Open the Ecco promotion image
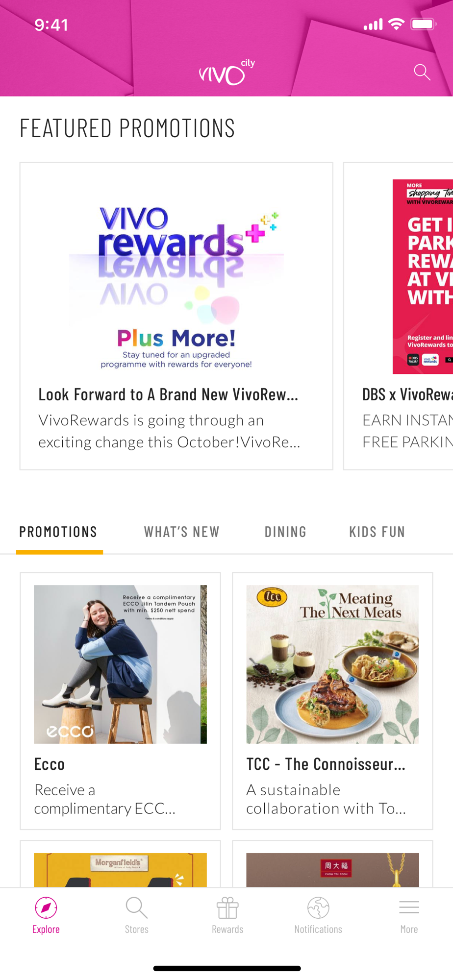The image size is (453, 980). 120,664
